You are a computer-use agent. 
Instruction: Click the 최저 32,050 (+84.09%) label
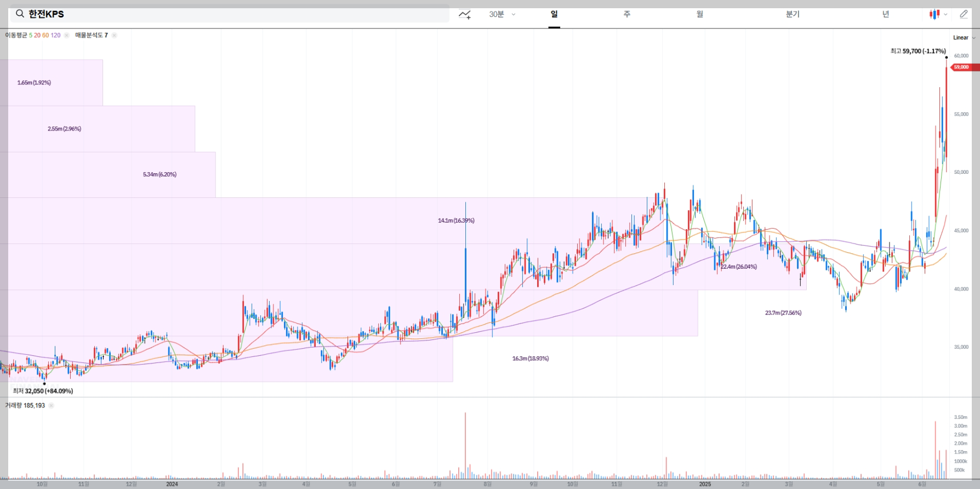(x=43, y=391)
